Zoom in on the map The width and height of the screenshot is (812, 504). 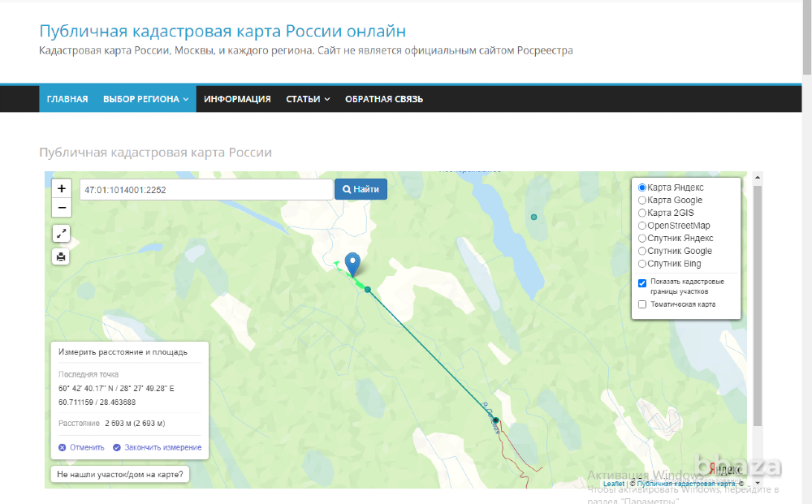click(x=62, y=188)
